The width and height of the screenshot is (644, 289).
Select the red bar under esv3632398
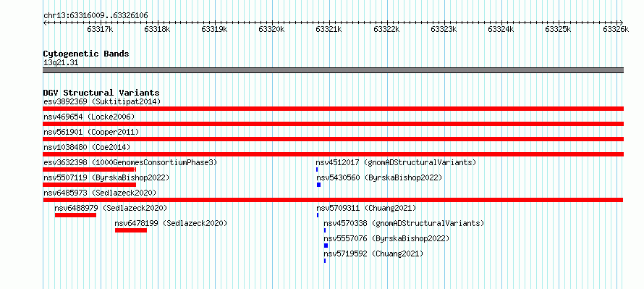(89, 169)
